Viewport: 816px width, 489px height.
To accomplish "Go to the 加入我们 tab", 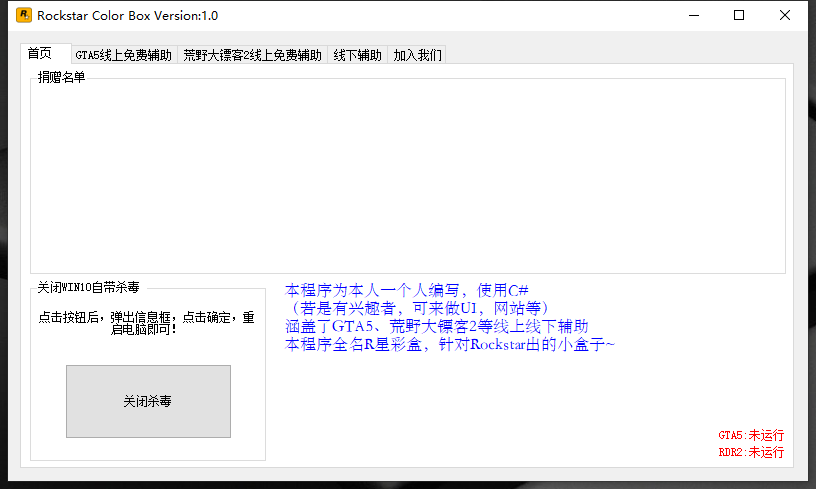I will 417,55.
